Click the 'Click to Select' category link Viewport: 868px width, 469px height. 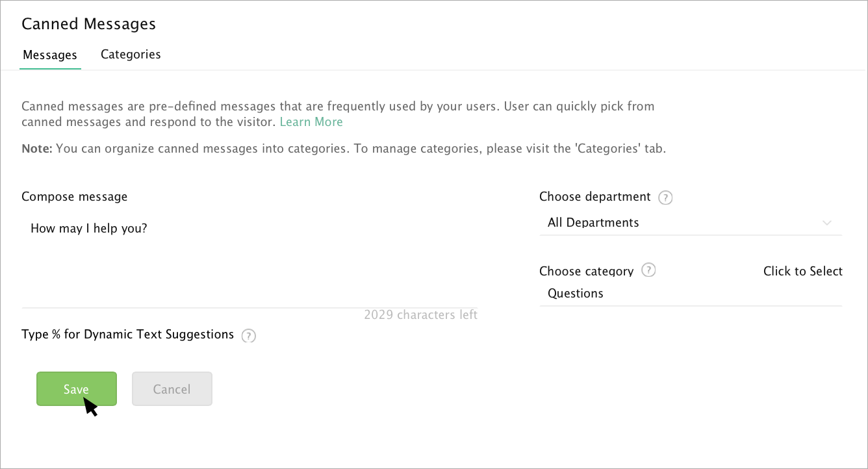[x=802, y=272]
